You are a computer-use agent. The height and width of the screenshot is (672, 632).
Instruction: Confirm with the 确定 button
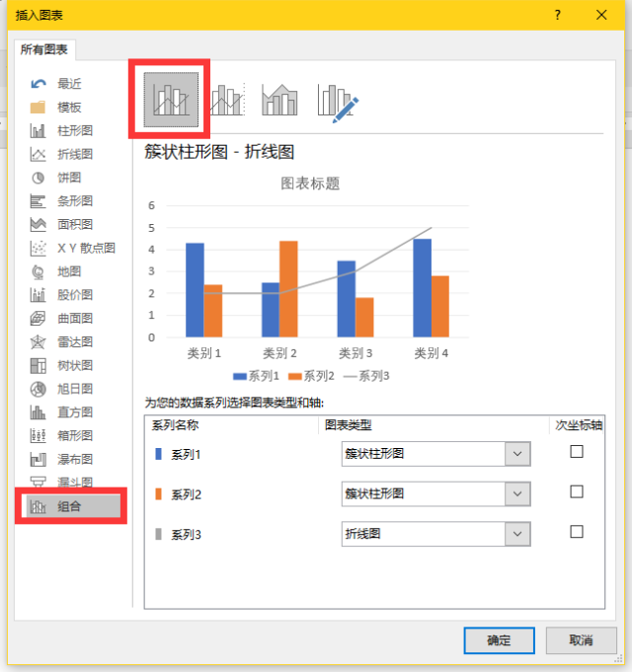tap(499, 640)
